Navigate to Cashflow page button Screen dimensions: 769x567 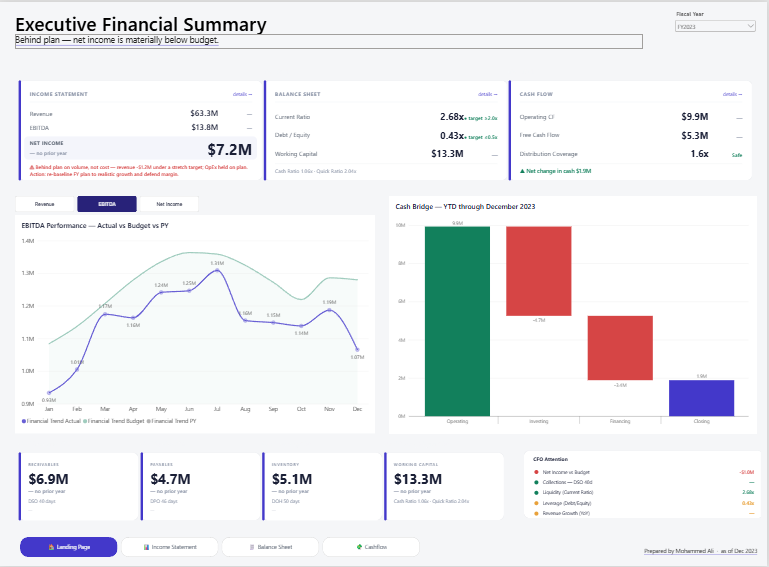pos(371,547)
